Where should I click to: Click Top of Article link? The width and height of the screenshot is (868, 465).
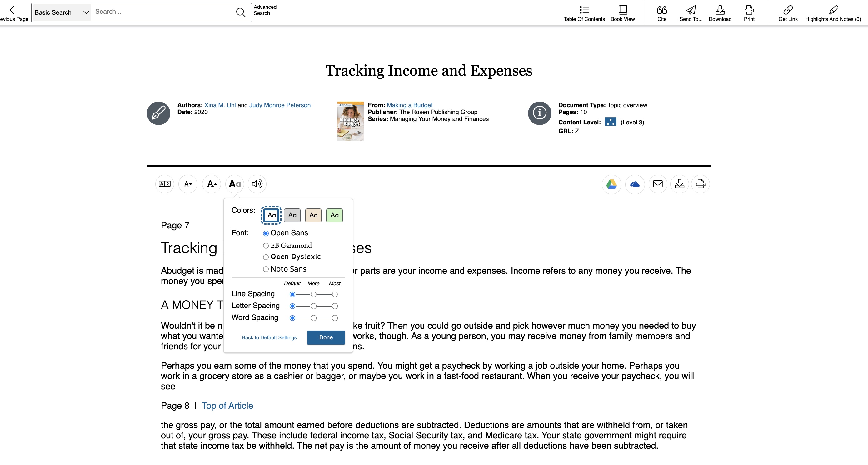point(227,405)
